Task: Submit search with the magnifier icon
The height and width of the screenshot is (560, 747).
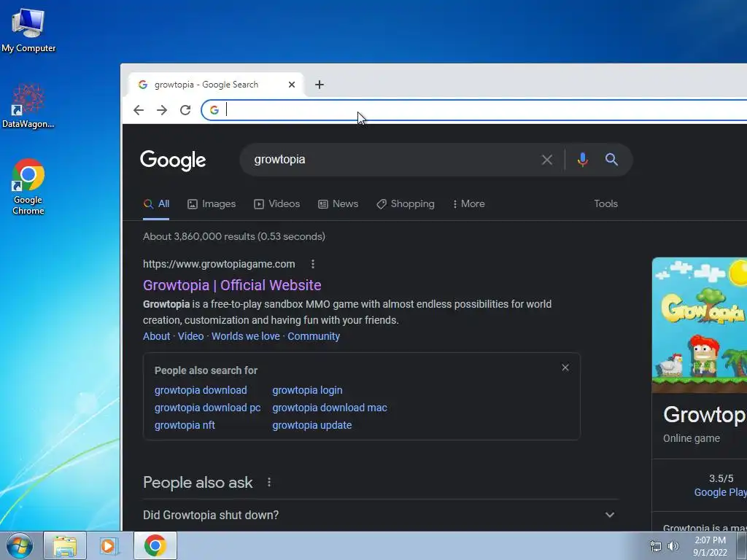Action: [x=612, y=160]
